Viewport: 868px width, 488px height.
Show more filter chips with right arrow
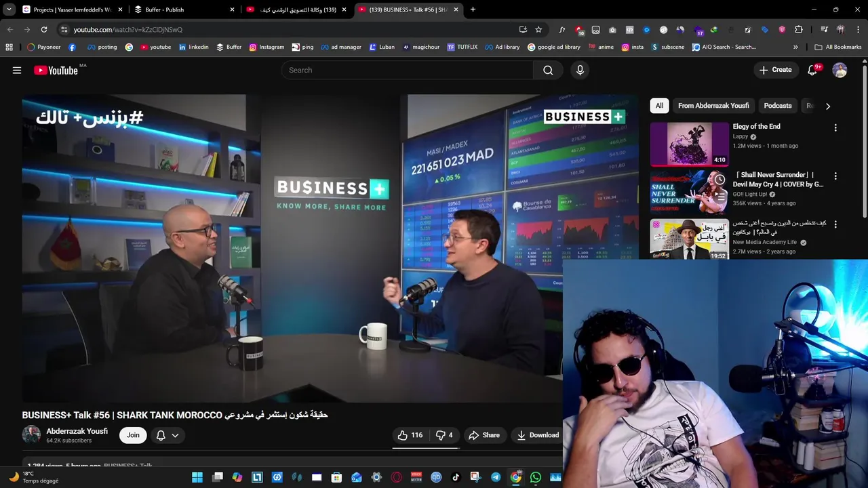827,106
